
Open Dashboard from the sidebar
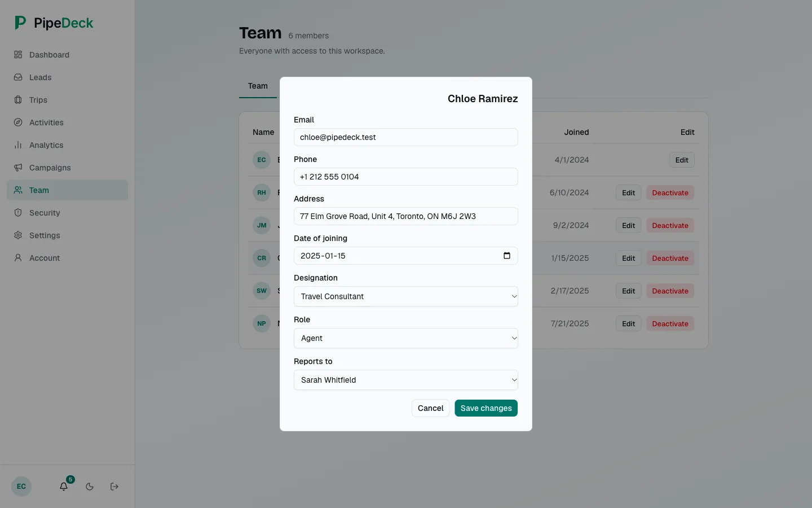tap(67, 55)
